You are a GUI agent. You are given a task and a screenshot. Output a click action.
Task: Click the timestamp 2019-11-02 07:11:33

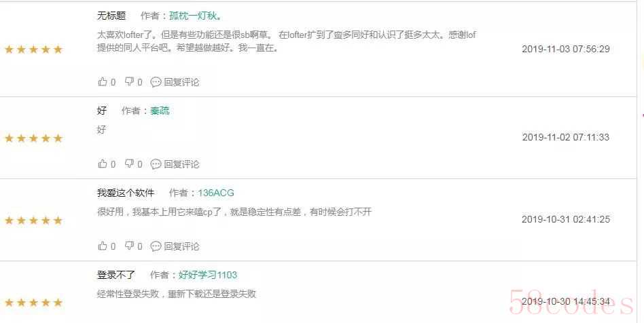click(566, 137)
